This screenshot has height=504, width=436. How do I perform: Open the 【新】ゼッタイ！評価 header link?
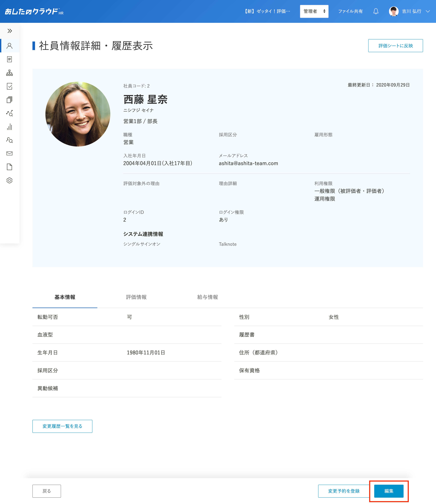click(267, 11)
